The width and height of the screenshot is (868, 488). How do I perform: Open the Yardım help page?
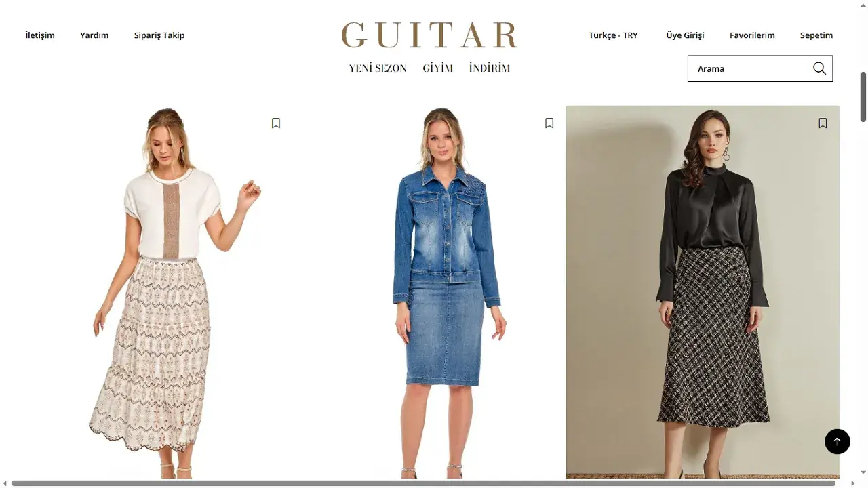point(94,35)
